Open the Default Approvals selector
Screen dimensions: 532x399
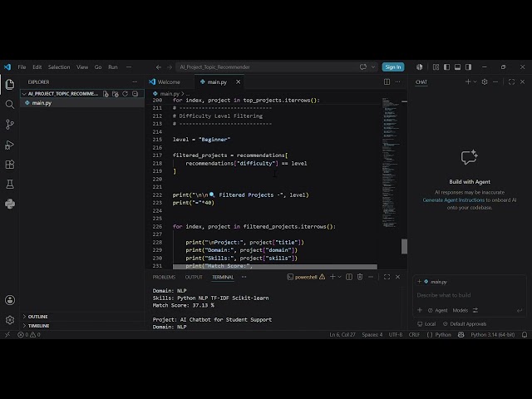pyautogui.click(x=465, y=323)
